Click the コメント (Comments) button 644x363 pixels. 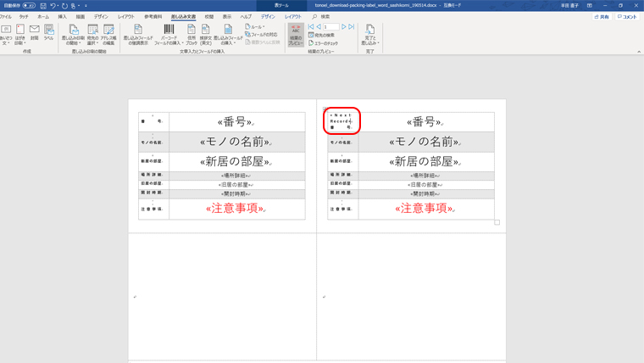pyautogui.click(x=627, y=16)
